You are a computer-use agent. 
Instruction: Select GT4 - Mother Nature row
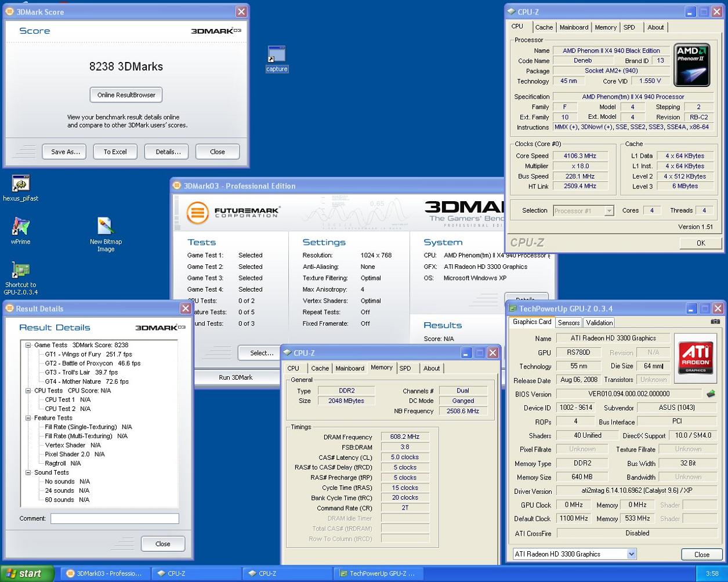[87, 381]
